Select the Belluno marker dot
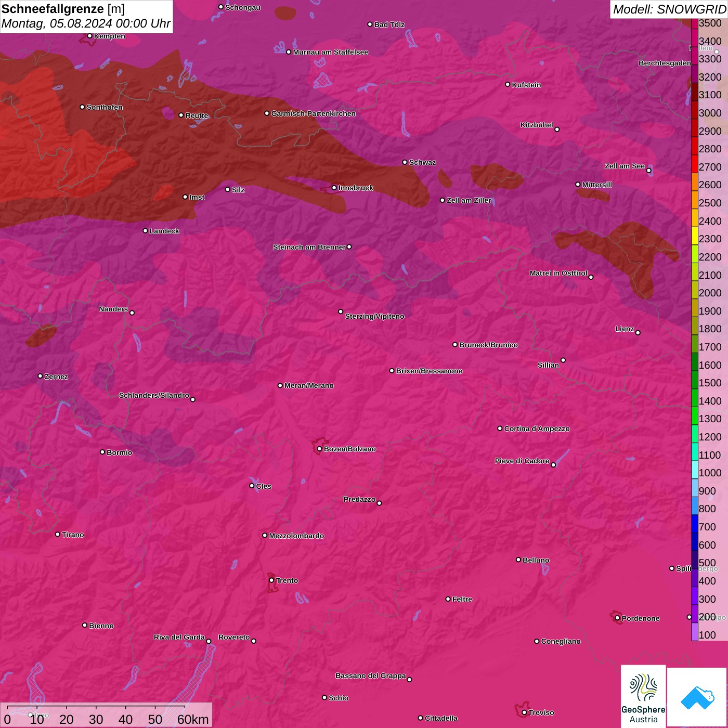This screenshot has width=728, height=728. click(x=518, y=560)
